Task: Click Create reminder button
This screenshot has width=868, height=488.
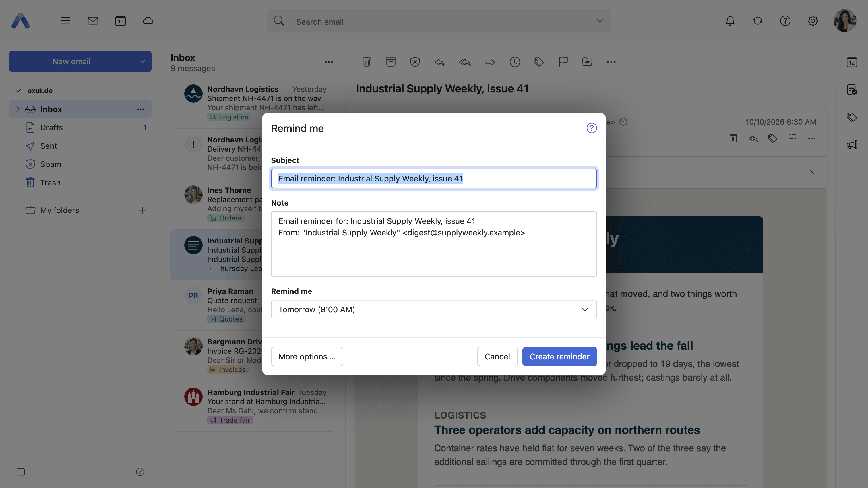Action: click(559, 357)
